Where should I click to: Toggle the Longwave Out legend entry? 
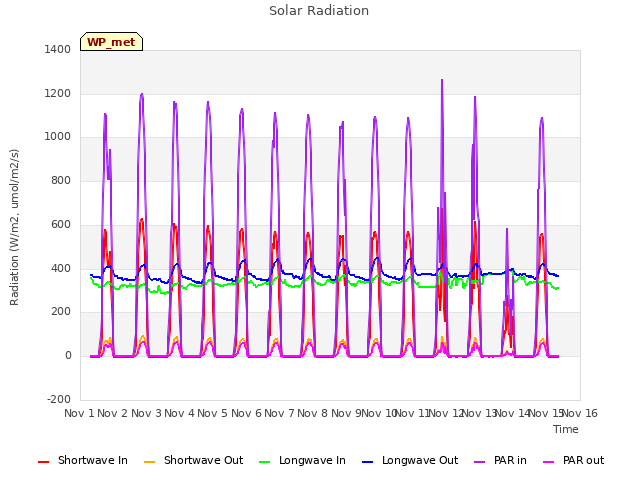(x=410, y=460)
